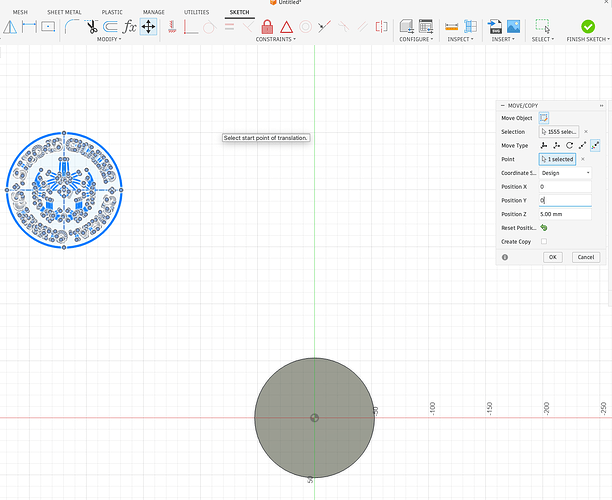Click the Move/Copy tool icon
The image size is (612, 500).
tap(148, 27)
